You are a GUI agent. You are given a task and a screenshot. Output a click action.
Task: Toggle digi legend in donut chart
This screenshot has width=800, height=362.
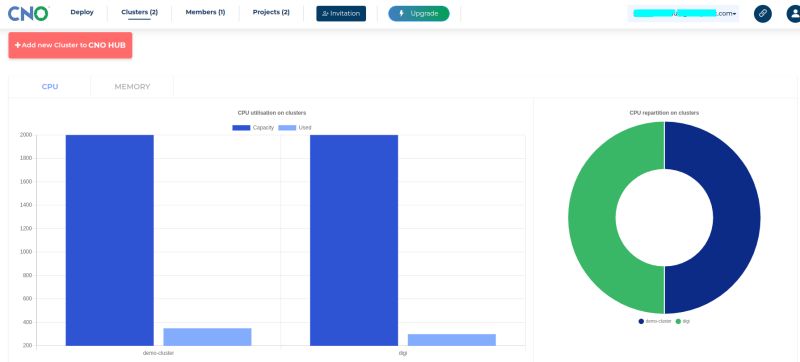pyautogui.click(x=683, y=321)
